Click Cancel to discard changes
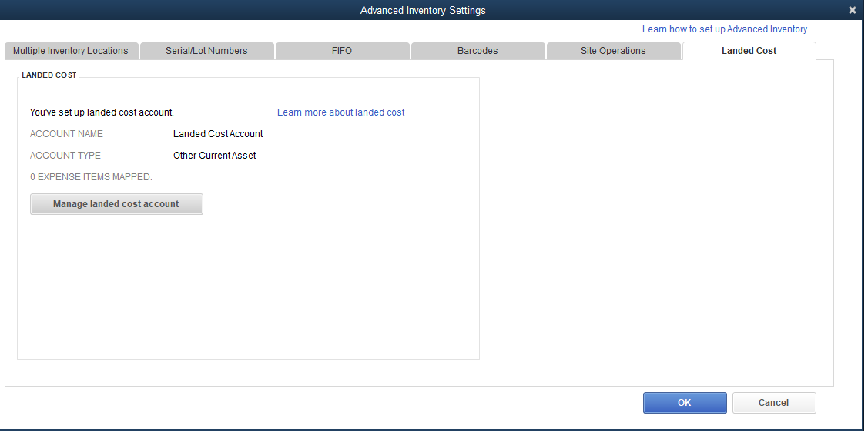 tap(773, 403)
